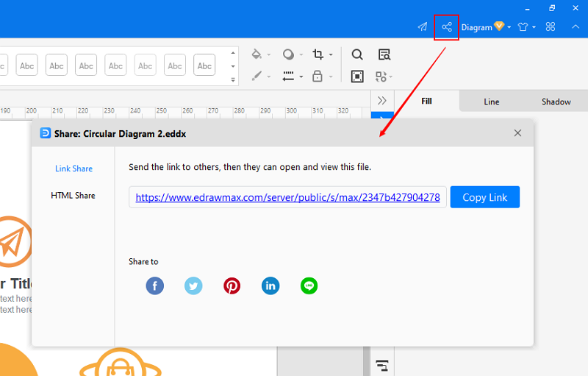Image resolution: width=588 pixels, height=376 pixels.
Task: Switch to the Line tab
Action: click(492, 102)
